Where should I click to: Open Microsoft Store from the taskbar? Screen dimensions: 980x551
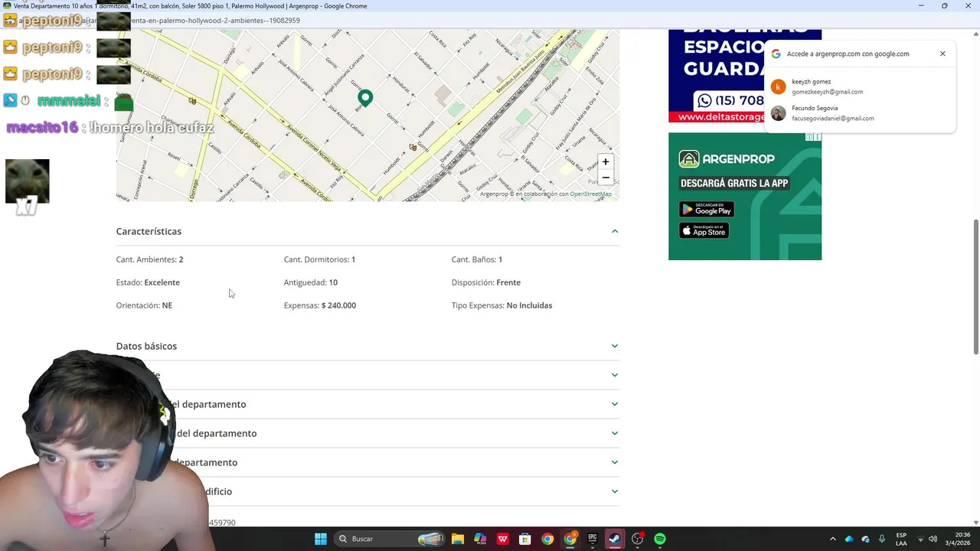pyautogui.click(x=524, y=539)
